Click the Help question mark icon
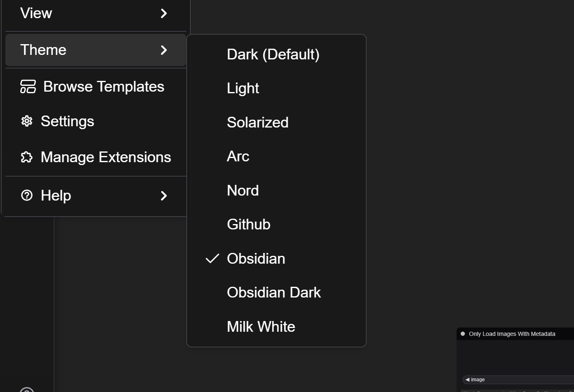Viewport: 574px width, 392px height. (x=27, y=195)
